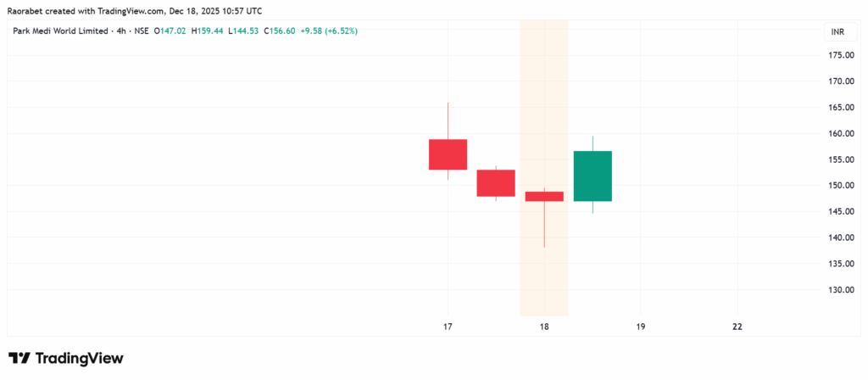Click the TradingView wordmark text
The width and height of the screenshot is (868, 380).
tap(79, 359)
